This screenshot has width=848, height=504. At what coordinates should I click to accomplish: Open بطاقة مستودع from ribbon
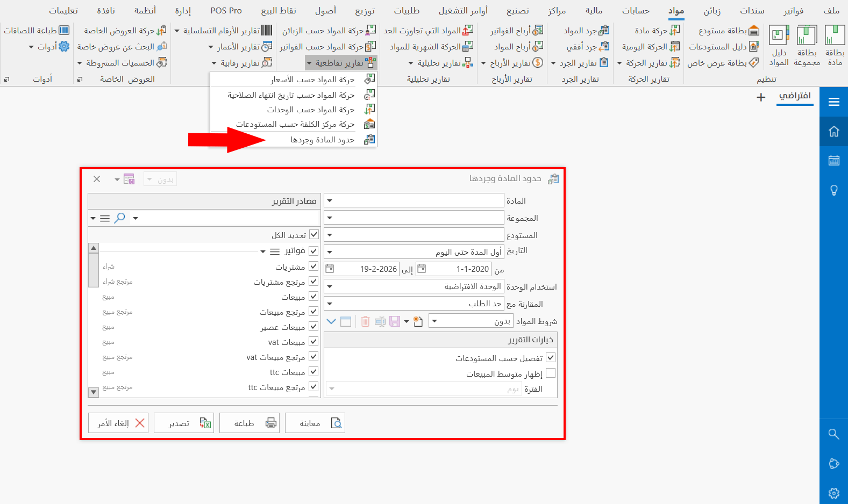coord(729,31)
